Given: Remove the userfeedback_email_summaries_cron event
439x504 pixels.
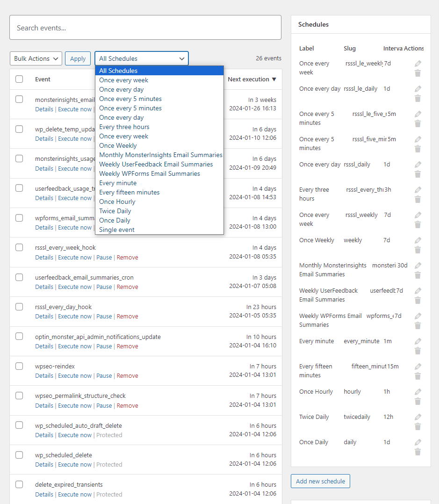Looking at the screenshot, I should [127, 287].
